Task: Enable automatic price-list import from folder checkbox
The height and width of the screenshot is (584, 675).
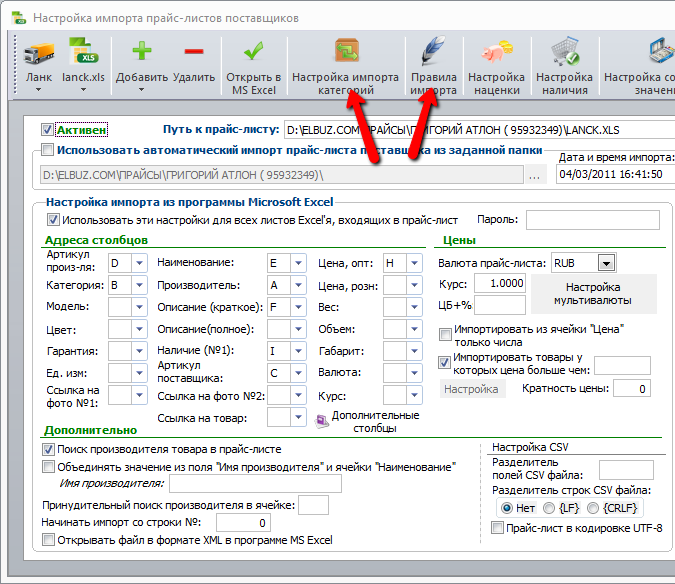Action: coord(47,150)
